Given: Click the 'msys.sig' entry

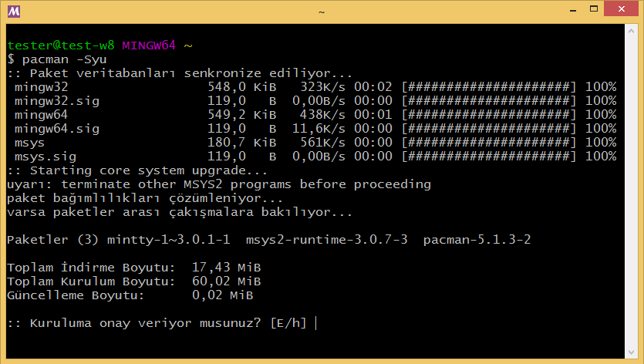Looking at the screenshot, I should [x=46, y=157].
